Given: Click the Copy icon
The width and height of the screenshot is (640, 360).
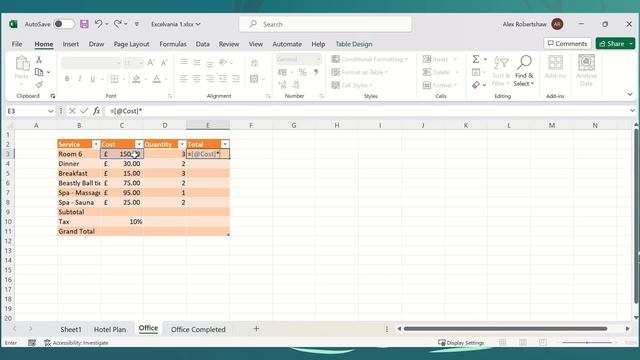Looking at the screenshot, I should point(39,72).
